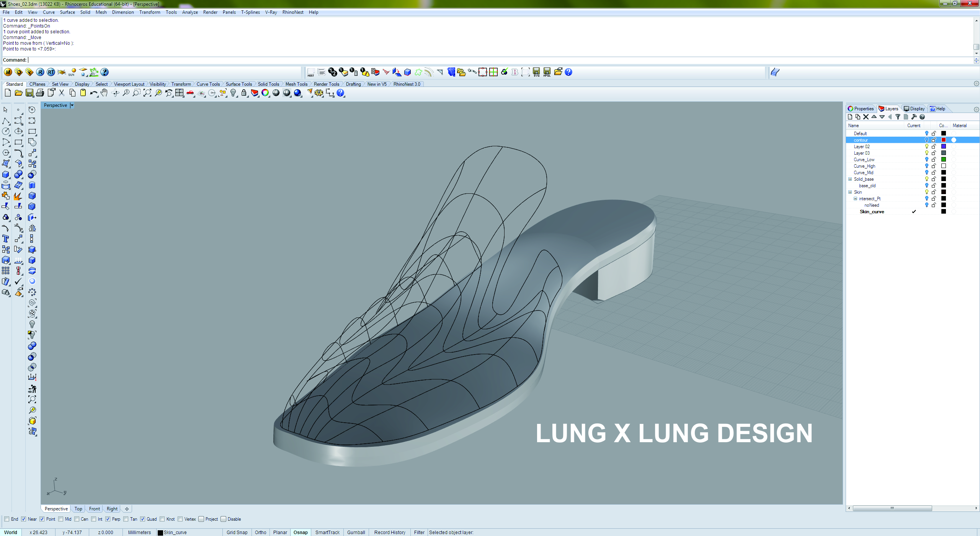This screenshot has height=536, width=980.
Task: Click the text T tool in sidebar
Action: click(x=6, y=239)
